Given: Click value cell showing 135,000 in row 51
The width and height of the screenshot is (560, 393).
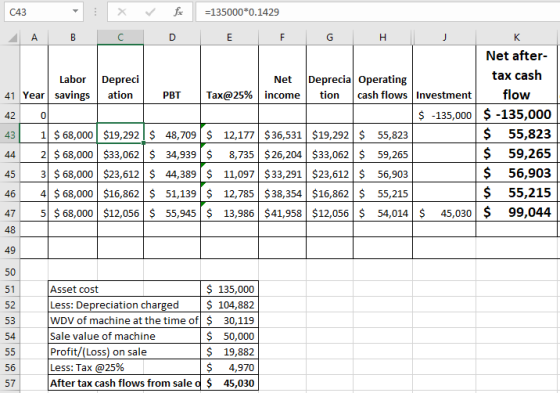Looking at the screenshot, I should (x=229, y=289).
